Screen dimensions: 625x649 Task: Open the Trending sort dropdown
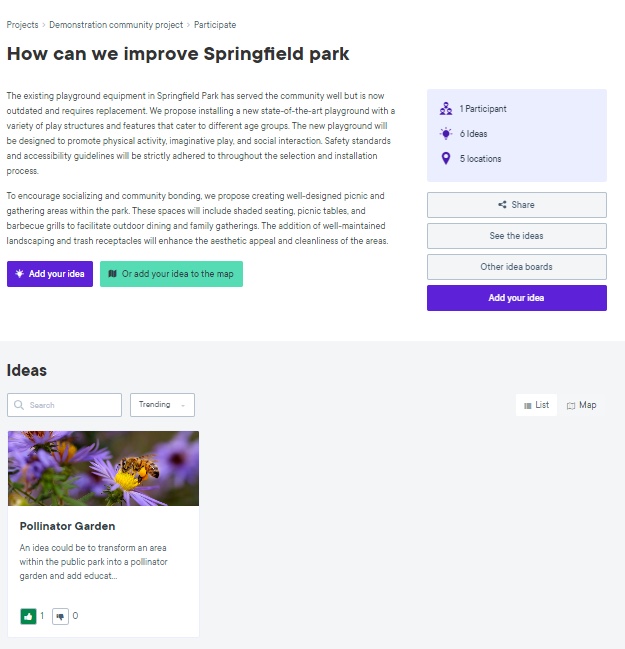pos(162,405)
